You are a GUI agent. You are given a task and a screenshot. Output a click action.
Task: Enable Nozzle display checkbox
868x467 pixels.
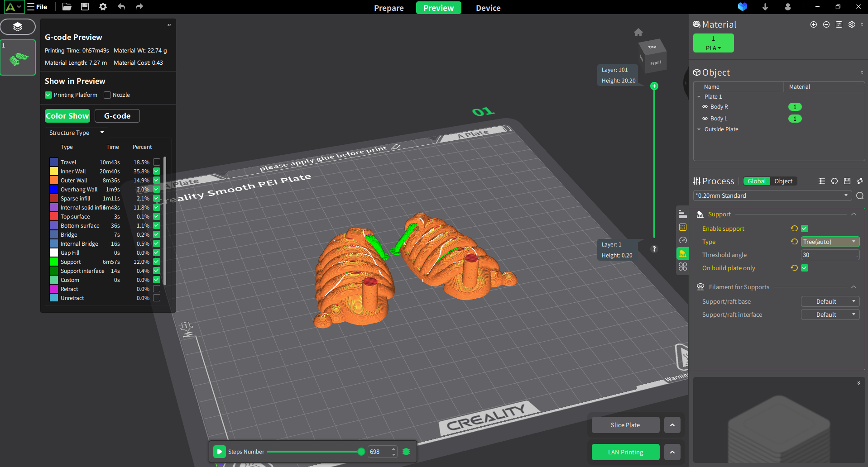107,95
